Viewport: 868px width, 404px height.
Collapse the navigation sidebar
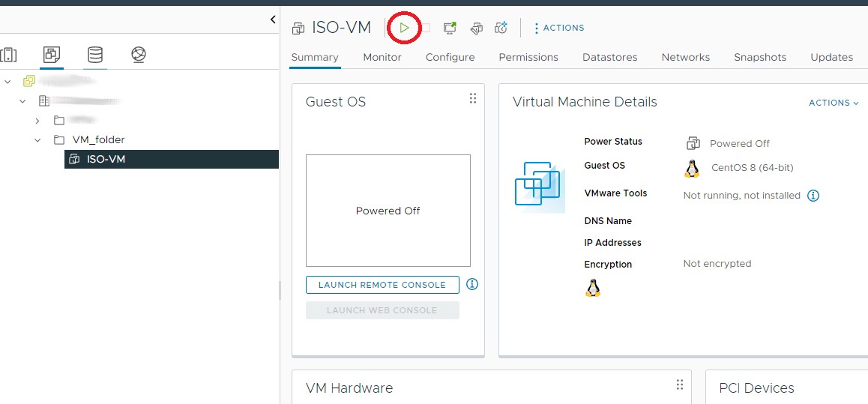273,19
